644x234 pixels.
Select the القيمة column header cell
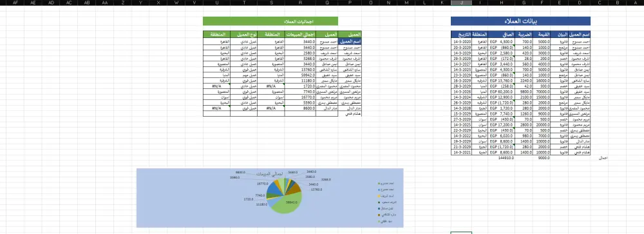pyautogui.click(x=542, y=34)
